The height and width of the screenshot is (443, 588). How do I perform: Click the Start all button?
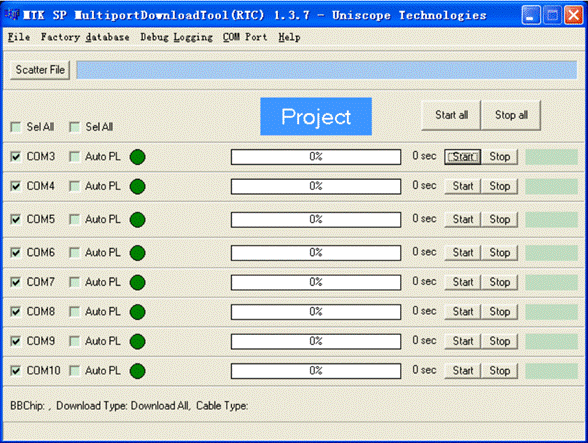pos(451,115)
